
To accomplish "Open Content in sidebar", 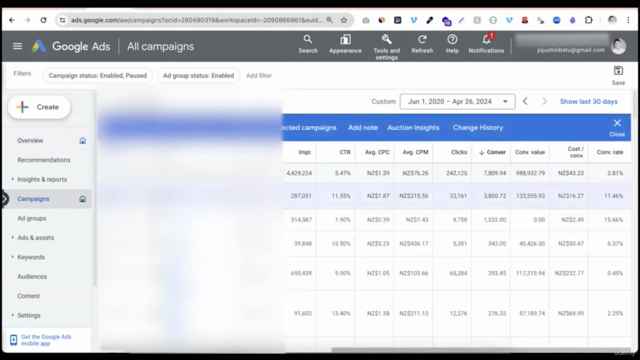I will [28, 296].
